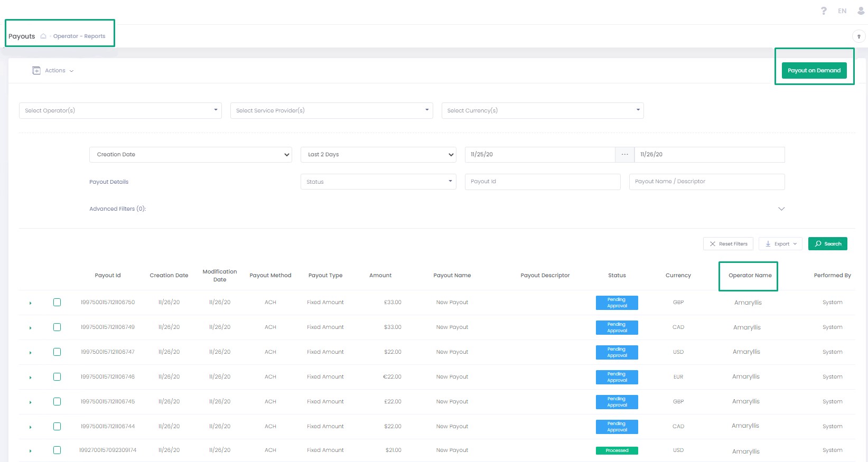Click the green Search button
This screenshot has width=868, height=462.
point(827,244)
